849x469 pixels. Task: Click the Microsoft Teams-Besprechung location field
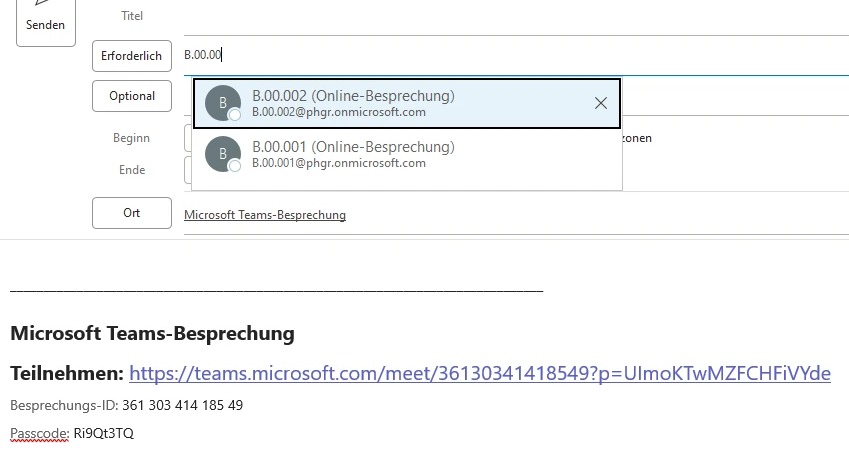(x=265, y=215)
